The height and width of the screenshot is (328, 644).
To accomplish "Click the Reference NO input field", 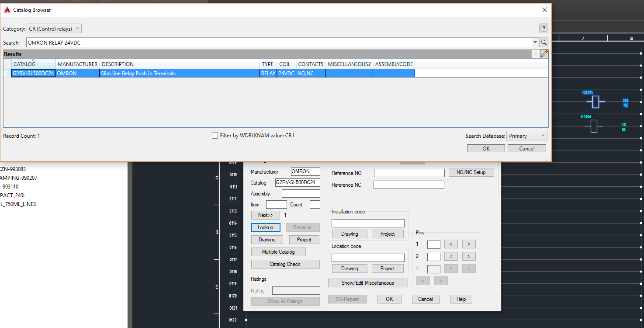I will [409, 173].
